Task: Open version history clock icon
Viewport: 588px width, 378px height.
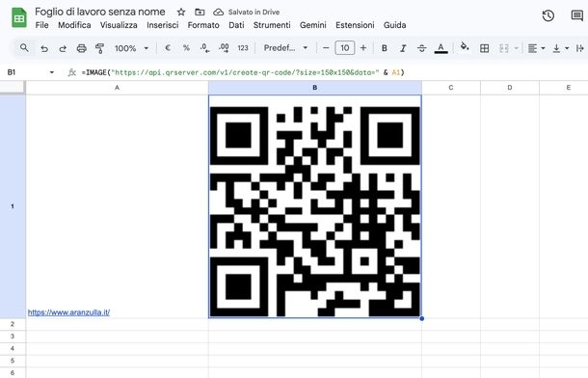Action: (x=548, y=15)
